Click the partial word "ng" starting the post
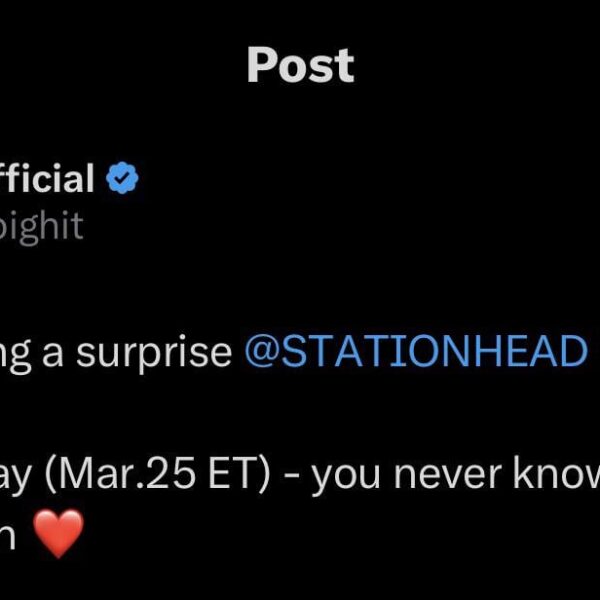600x600 pixels. pyautogui.click(x=18, y=356)
